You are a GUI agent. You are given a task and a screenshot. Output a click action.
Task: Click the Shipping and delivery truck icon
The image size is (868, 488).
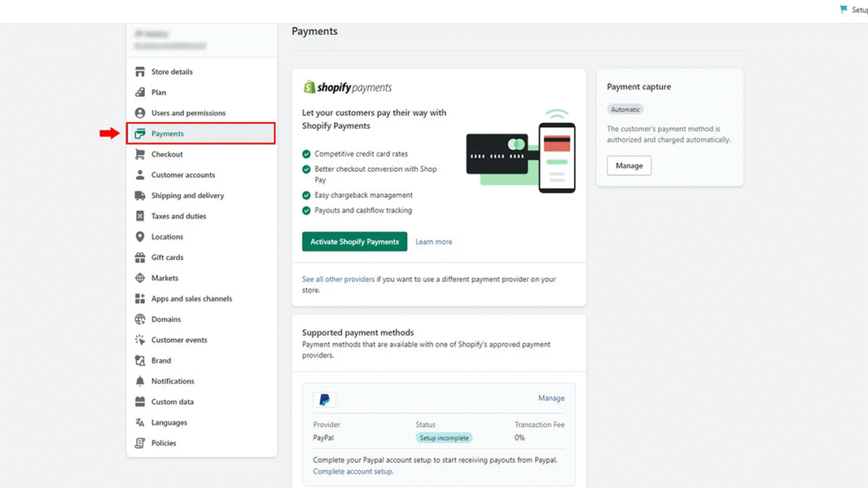(140, 196)
